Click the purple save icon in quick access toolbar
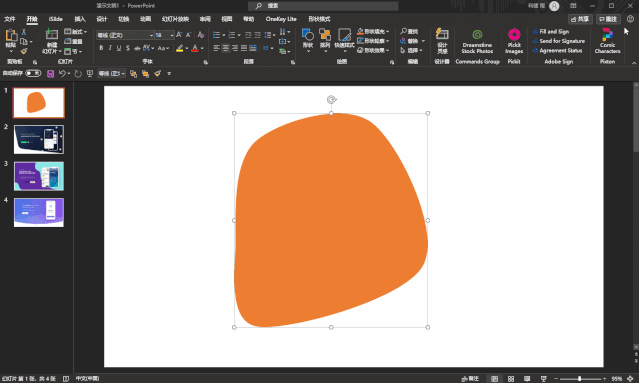Screen dimensions: 639x383 (x=50, y=74)
